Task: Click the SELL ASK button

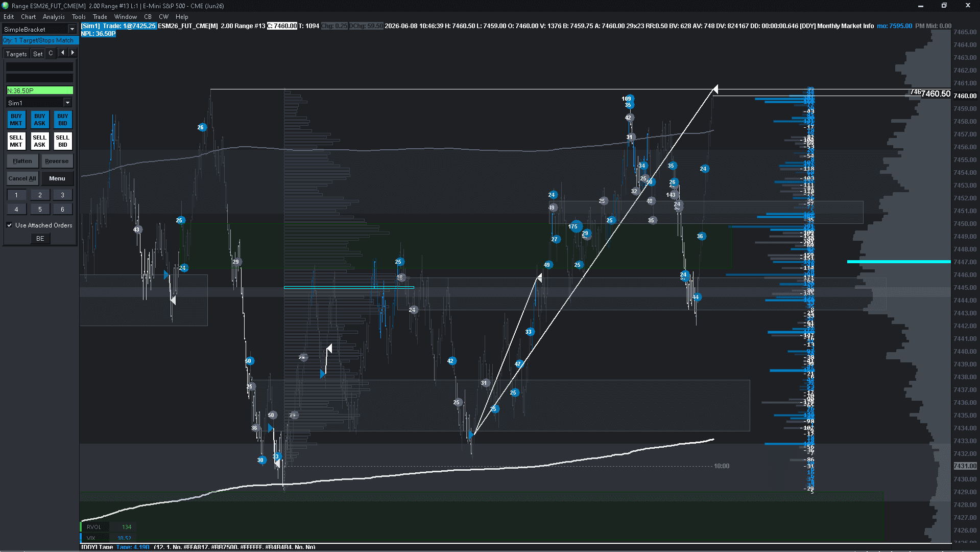Action: coord(40,141)
